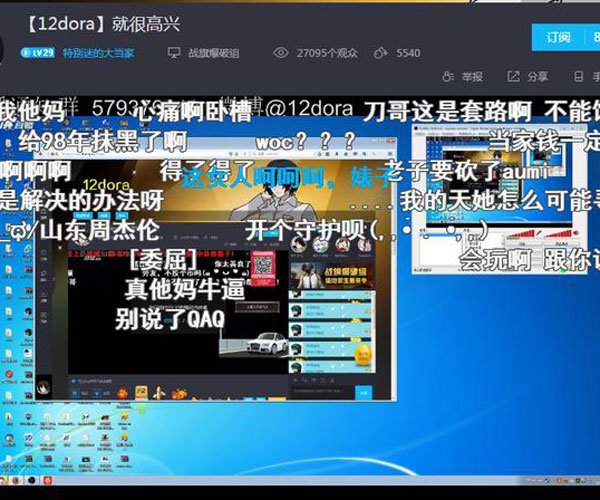Click the 分享 share icon

513,77
